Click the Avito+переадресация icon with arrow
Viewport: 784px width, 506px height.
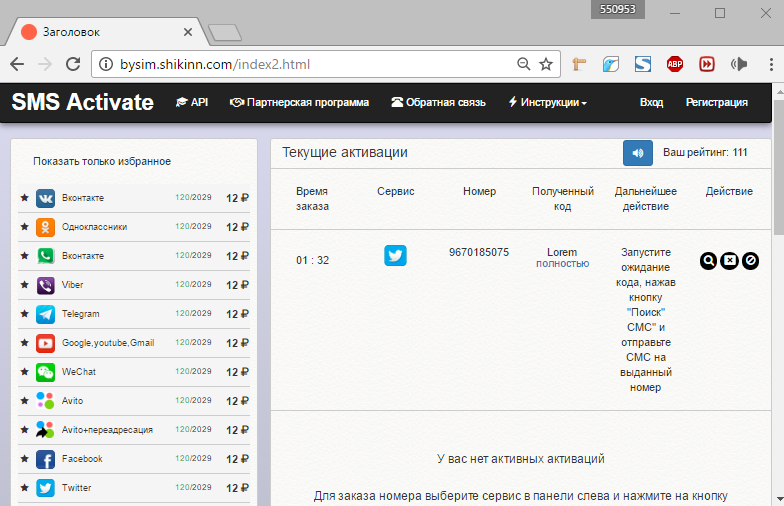tap(45, 430)
